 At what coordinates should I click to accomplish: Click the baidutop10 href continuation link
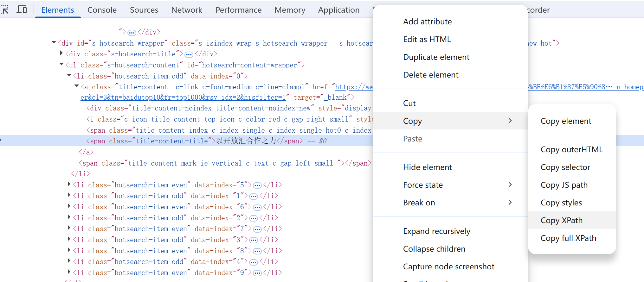(x=183, y=97)
